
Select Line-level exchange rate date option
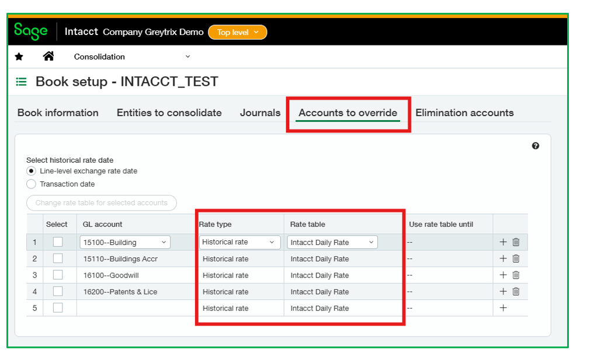point(31,171)
